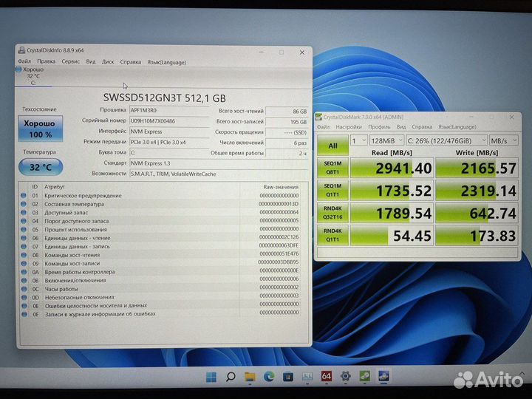Start the SEQ1M Q8T1 test

(332, 168)
